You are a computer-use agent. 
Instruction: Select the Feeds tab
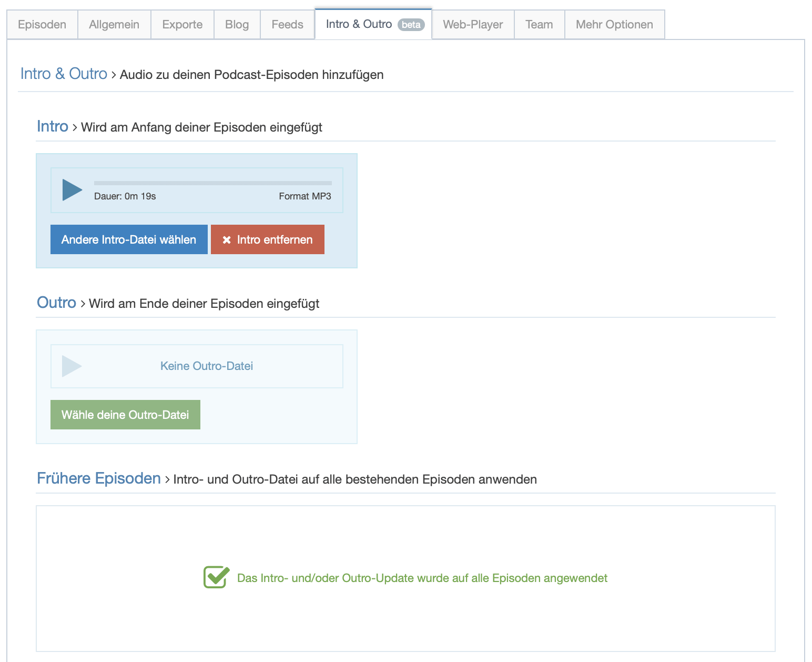click(x=287, y=25)
